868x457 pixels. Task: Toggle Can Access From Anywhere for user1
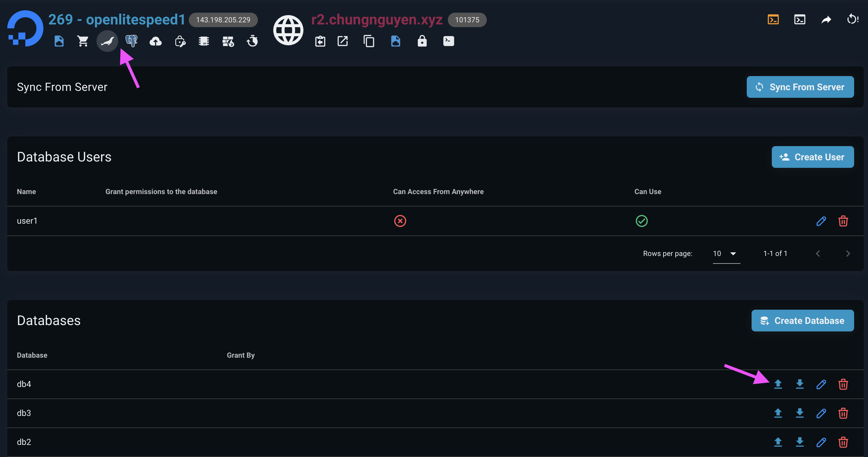click(400, 221)
